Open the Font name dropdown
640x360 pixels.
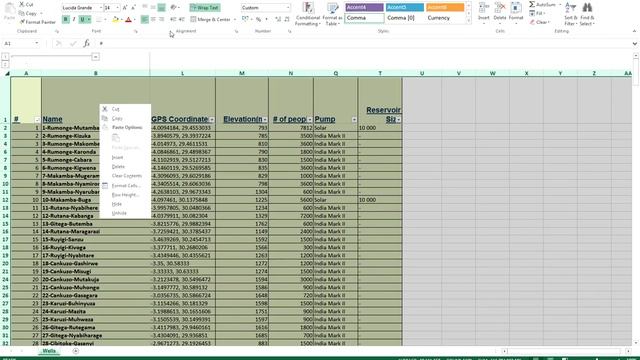pyautogui.click(x=100, y=8)
